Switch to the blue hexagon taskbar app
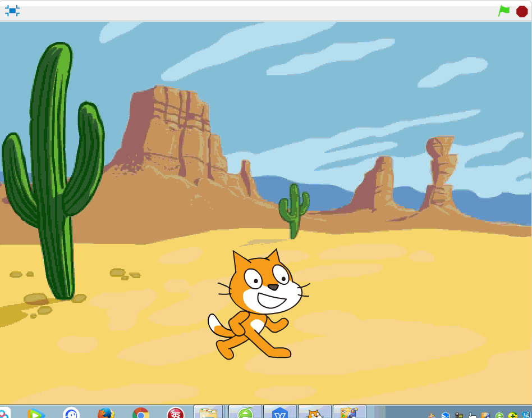This screenshot has height=418, width=532. pyautogui.click(x=280, y=412)
